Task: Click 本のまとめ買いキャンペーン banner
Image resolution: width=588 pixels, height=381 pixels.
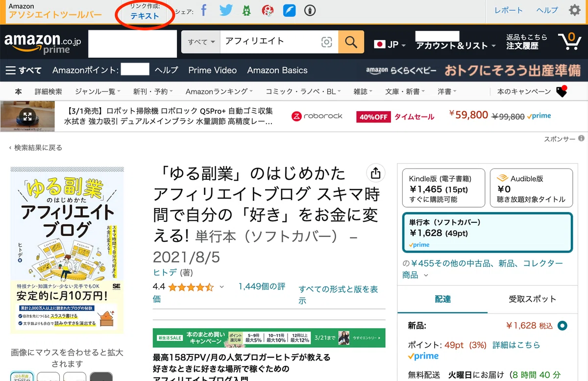Action: coord(269,337)
